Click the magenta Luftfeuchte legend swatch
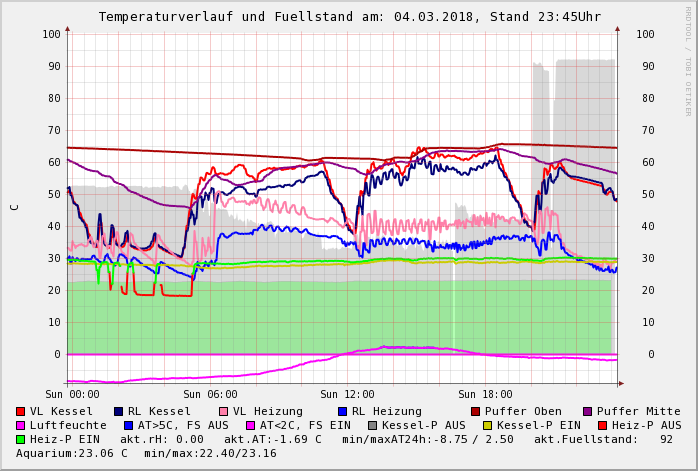 (21, 425)
